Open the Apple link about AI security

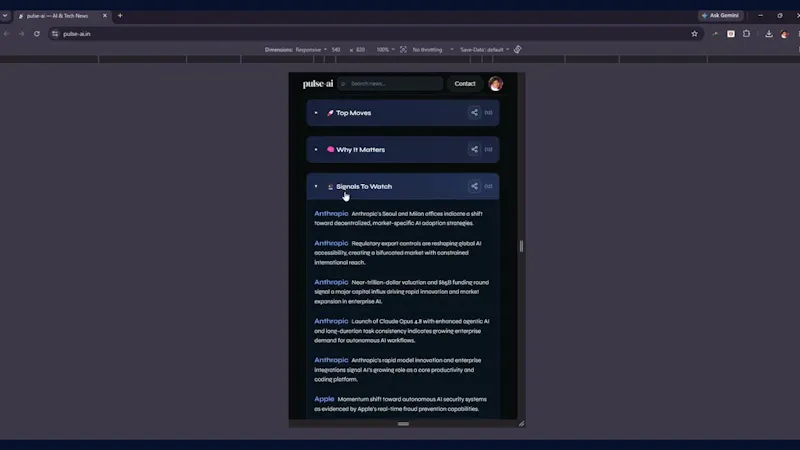[324, 399]
